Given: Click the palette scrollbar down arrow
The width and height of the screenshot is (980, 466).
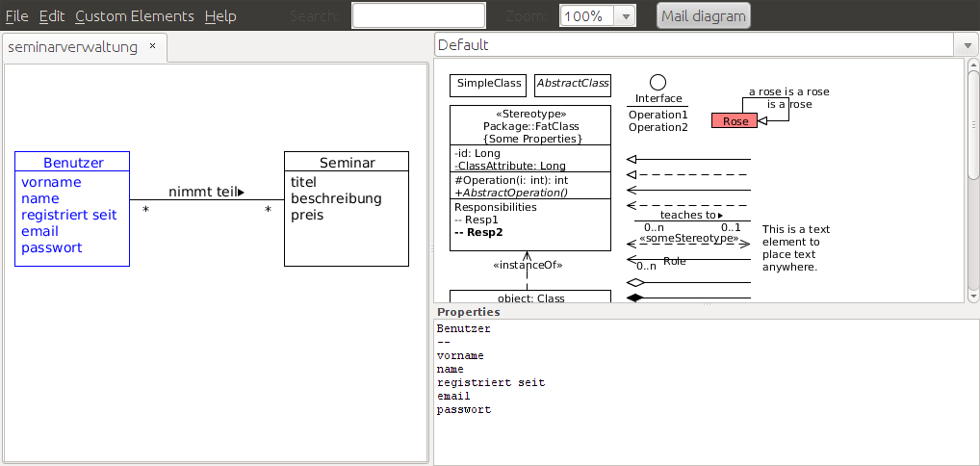Looking at the screenshot, I should click(973, 295).
